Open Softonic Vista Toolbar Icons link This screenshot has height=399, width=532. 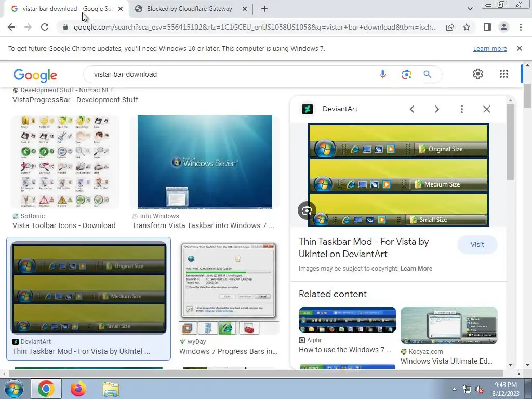[64, 225]
